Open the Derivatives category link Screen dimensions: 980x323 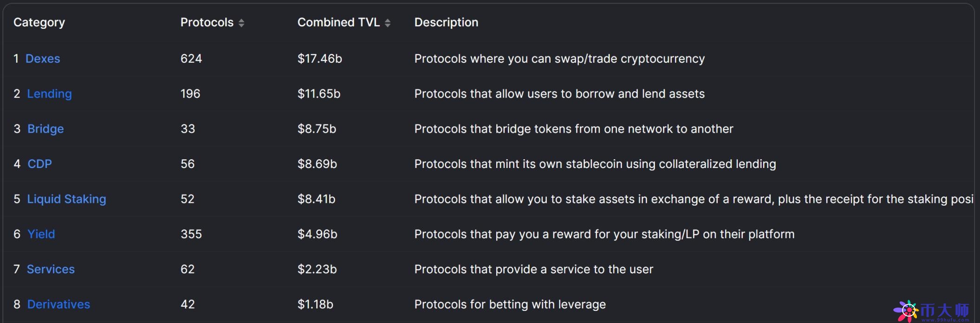click(58, 304)
